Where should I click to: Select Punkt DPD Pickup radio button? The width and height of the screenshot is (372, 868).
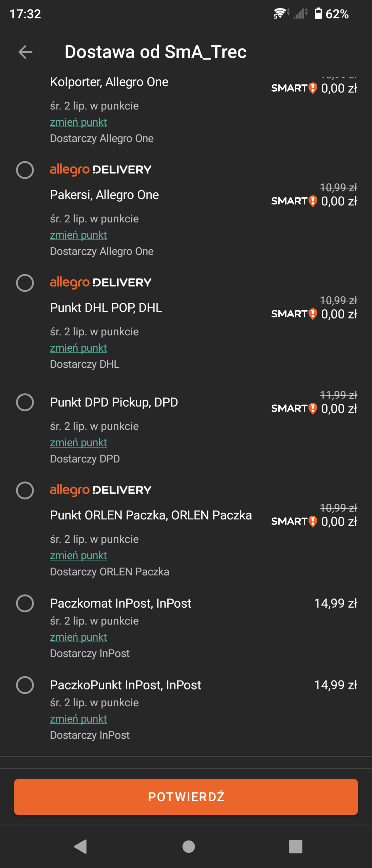pyautogui.click(x=25, y=402)
